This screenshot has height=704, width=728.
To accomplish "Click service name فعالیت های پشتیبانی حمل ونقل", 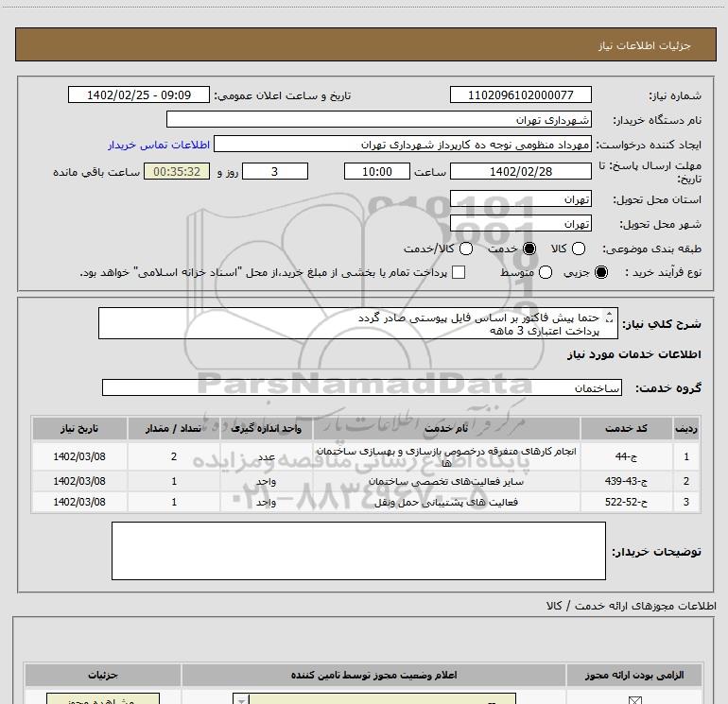I will [x=446, y=502].
